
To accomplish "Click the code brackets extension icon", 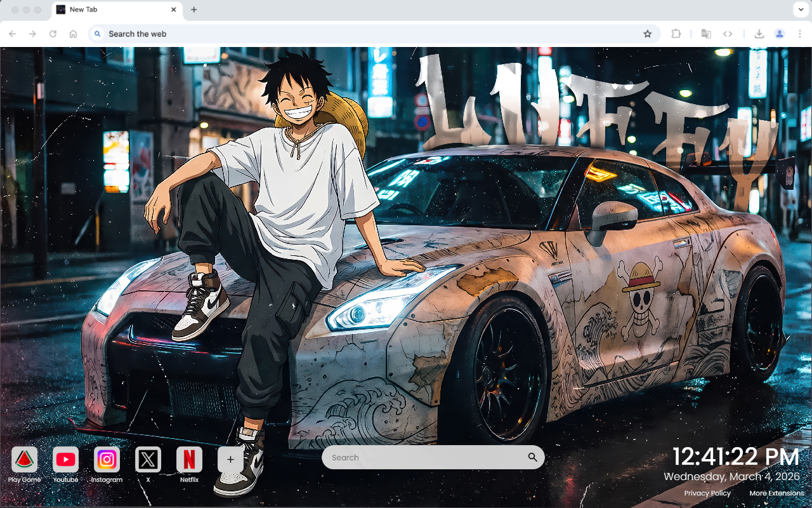I will [728, 34].
